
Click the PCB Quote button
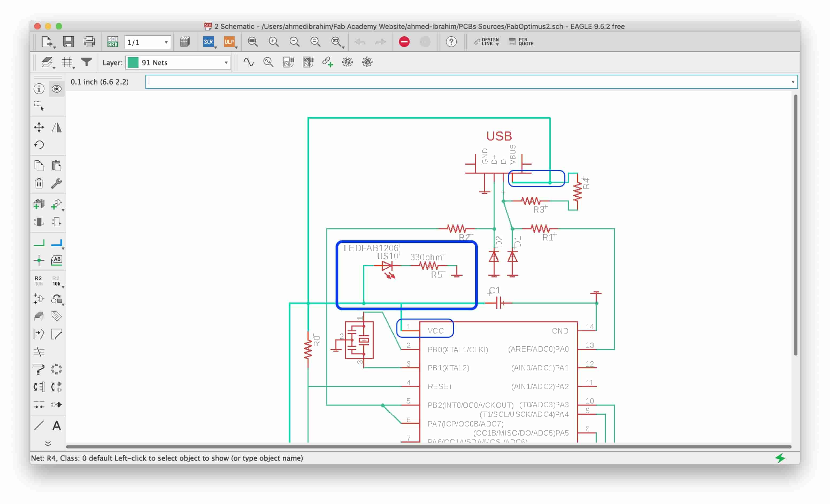click(521, 42)
